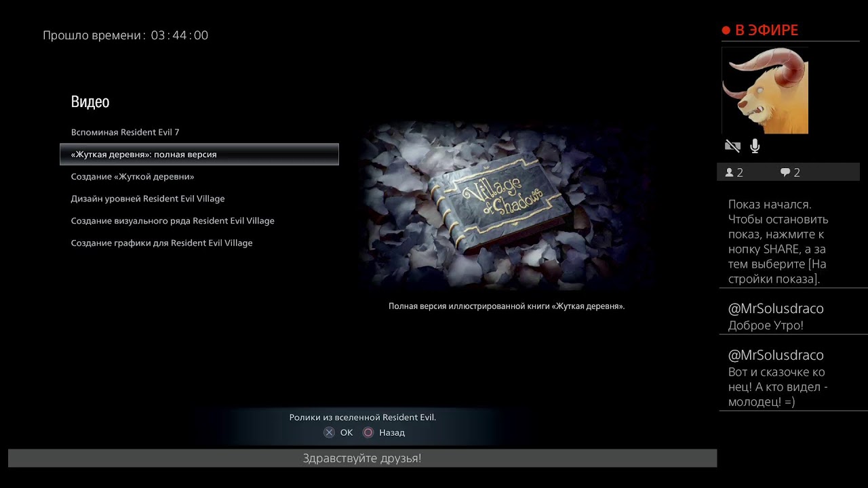Click the 'Полная версия иллюстрированной книги' description text

pyautogui.click(x=507, y=306)
